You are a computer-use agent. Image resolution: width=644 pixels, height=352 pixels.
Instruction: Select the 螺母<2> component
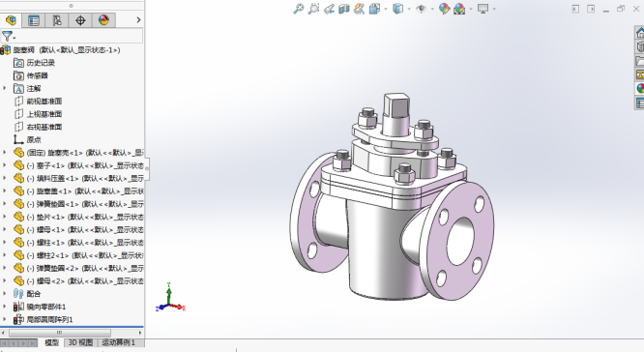click(78, 281)
